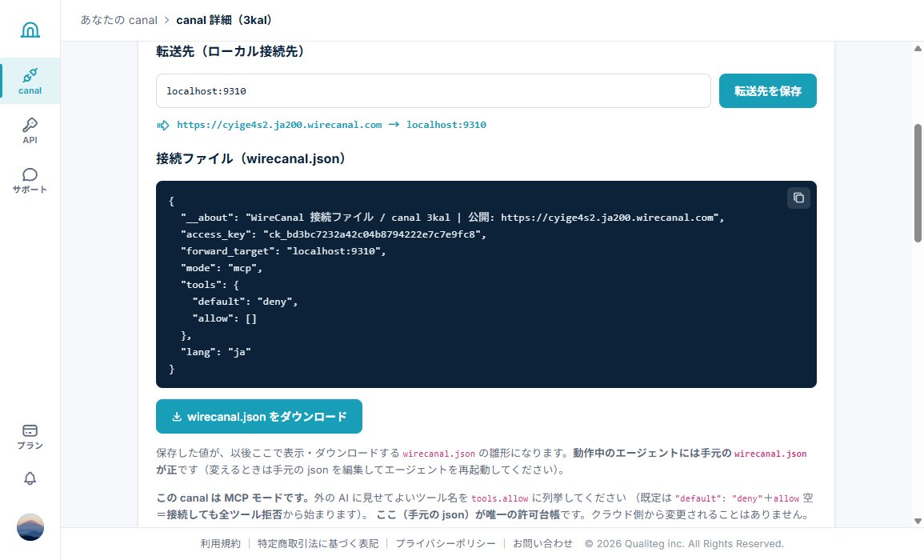
Task: Select the access_key line in JSON
Action: point(334,234)
